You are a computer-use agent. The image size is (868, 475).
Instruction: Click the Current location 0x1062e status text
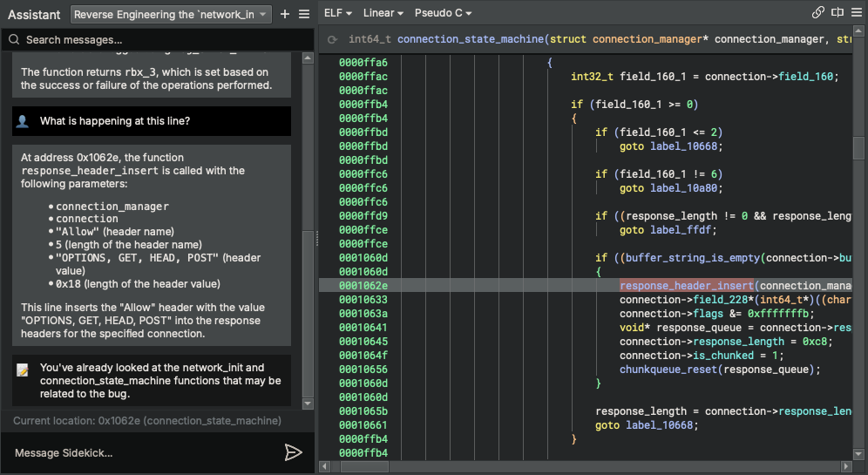point(147,421)
